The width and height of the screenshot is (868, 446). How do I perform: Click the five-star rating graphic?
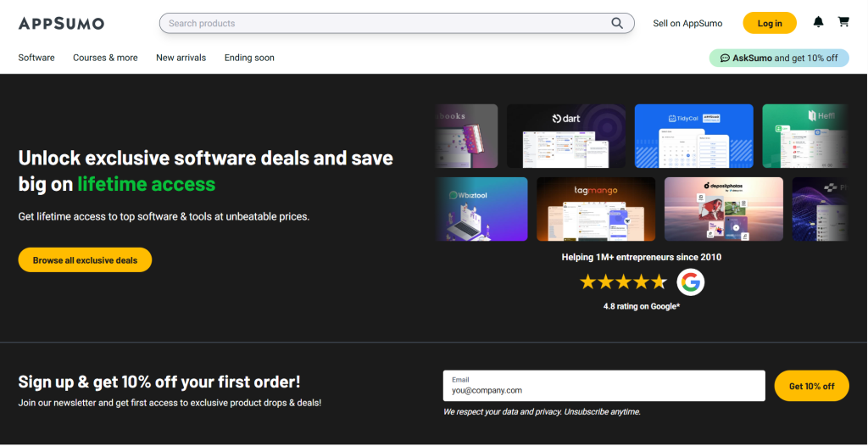tap(623, 282)
